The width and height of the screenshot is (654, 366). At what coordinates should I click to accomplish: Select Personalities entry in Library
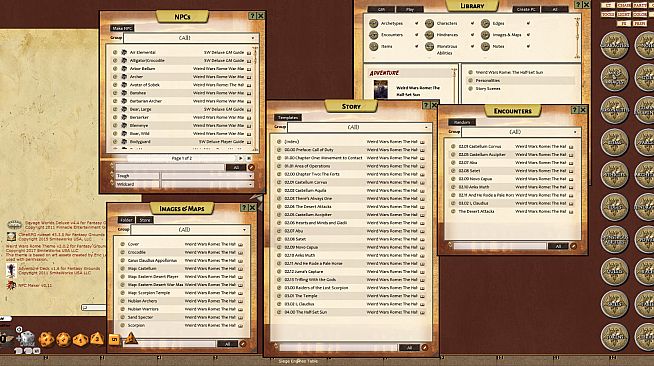[x=488, y=80]
